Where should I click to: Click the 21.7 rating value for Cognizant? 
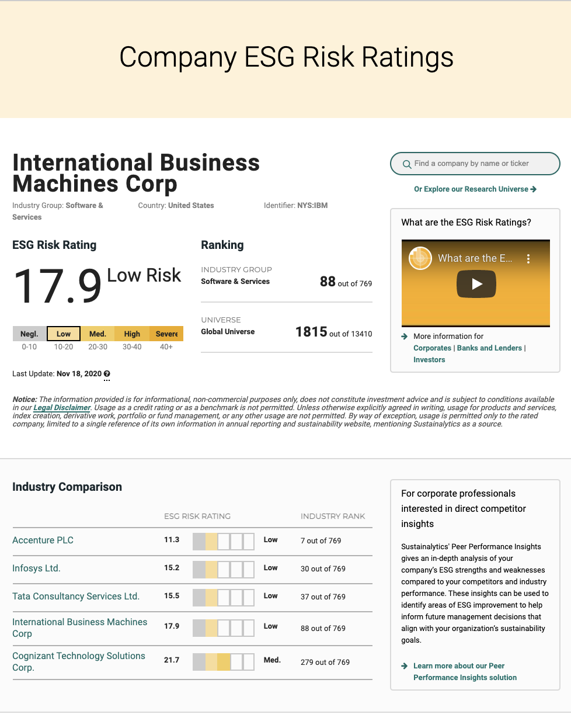click(x=172, y=660)
